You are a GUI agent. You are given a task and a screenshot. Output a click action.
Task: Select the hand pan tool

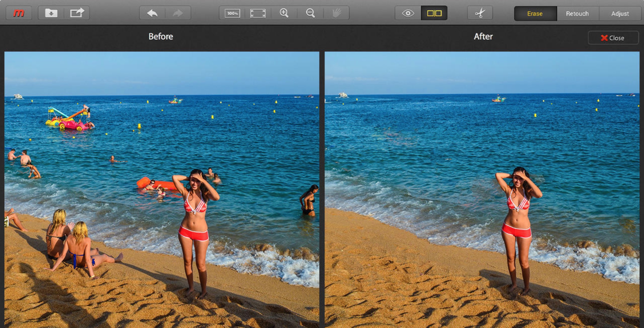click(x=337, y=13)
